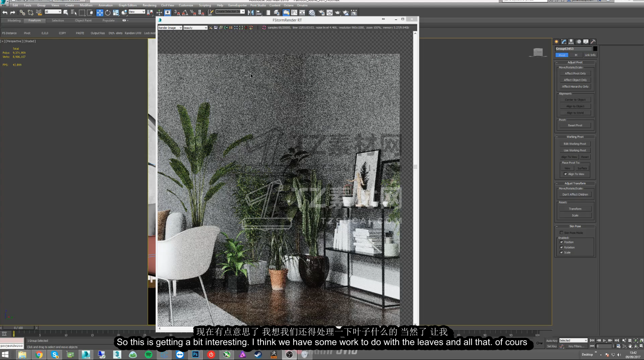The image size is (644, 360).
Task: Toggle Affect Hierarchy Only mode
Action: 575,86
